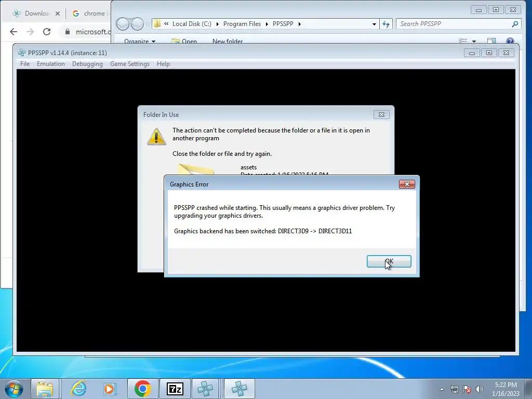Image resolution: width=532 pixels, height=399 pixels.
Task: Open the taskbar clock showing 5:22 PM
Action: [x=506, y=389]
